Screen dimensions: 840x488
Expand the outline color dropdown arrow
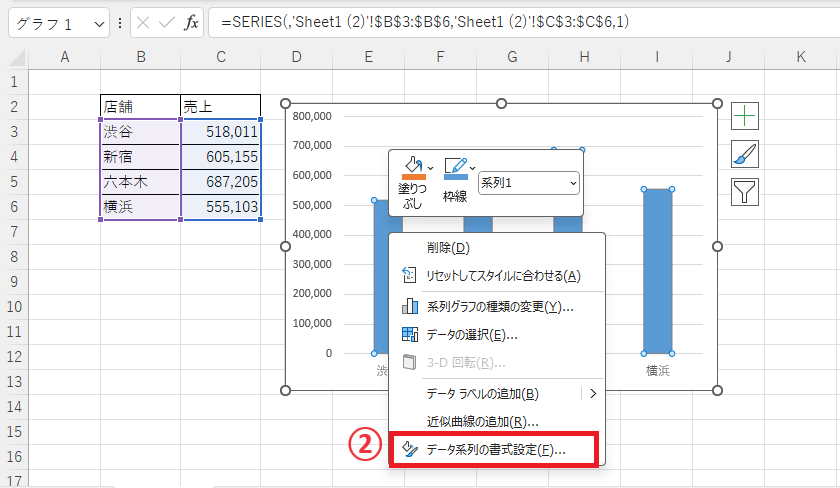[x=472, y=169]
